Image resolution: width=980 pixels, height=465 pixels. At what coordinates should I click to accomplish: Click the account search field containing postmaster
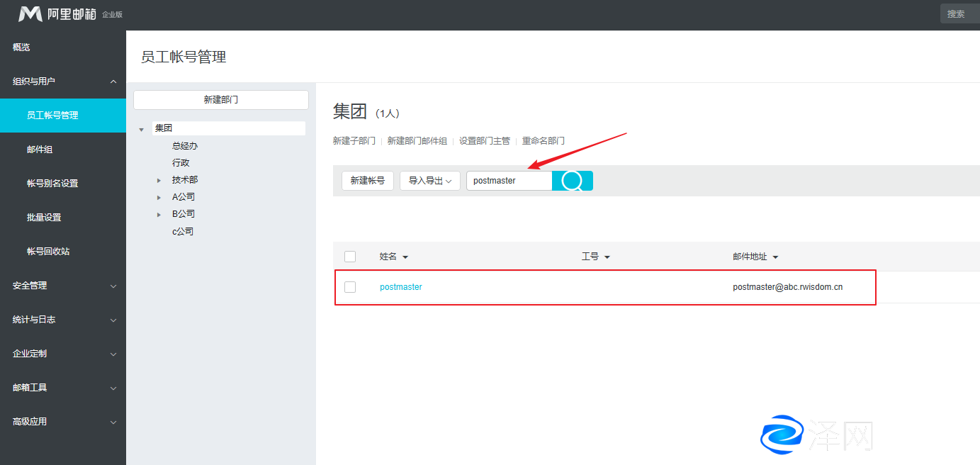click(x=509, y=181)
